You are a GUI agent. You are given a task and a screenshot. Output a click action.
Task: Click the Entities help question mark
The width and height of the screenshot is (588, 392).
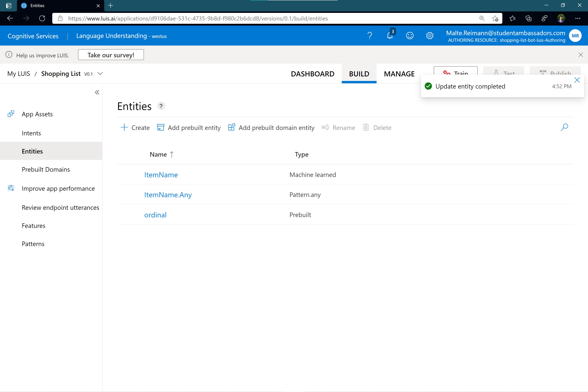pyautogui.click(x=161, y=106)
